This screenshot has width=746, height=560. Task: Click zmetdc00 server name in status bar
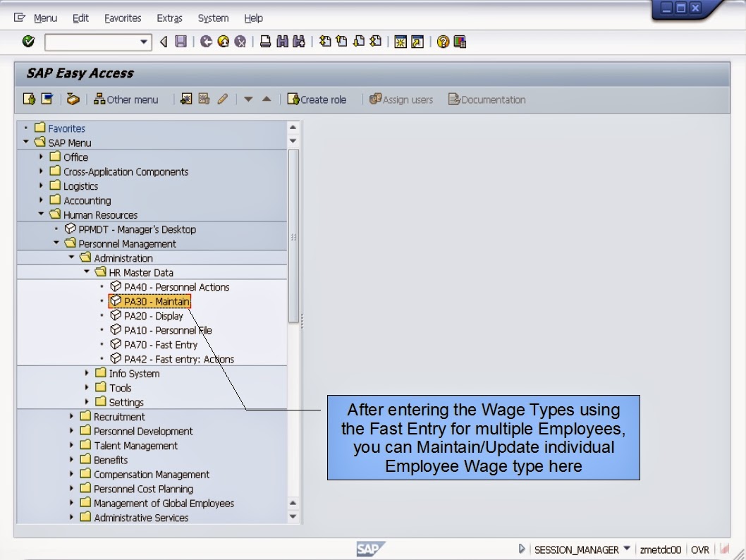click(x=661, y=549)
